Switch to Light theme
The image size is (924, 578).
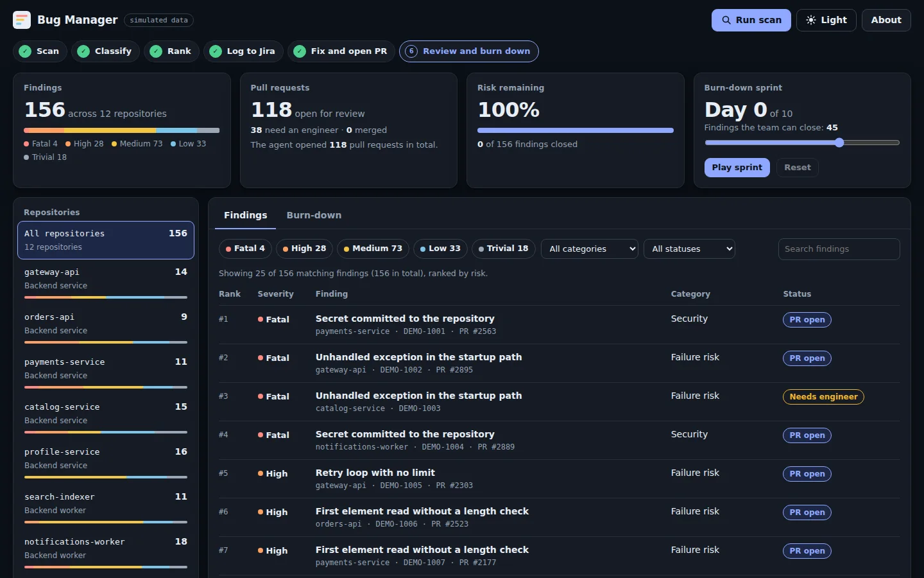click(x=826, y=20)
